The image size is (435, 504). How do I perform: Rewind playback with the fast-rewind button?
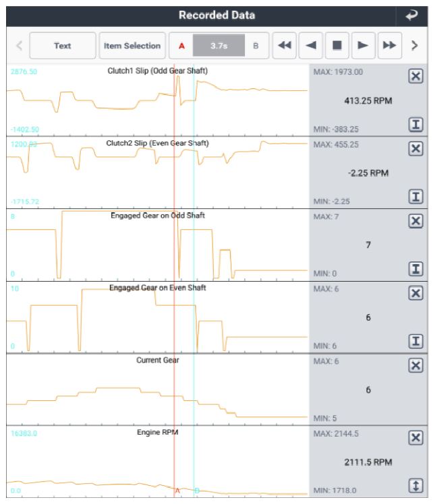(x=285, y=45)
